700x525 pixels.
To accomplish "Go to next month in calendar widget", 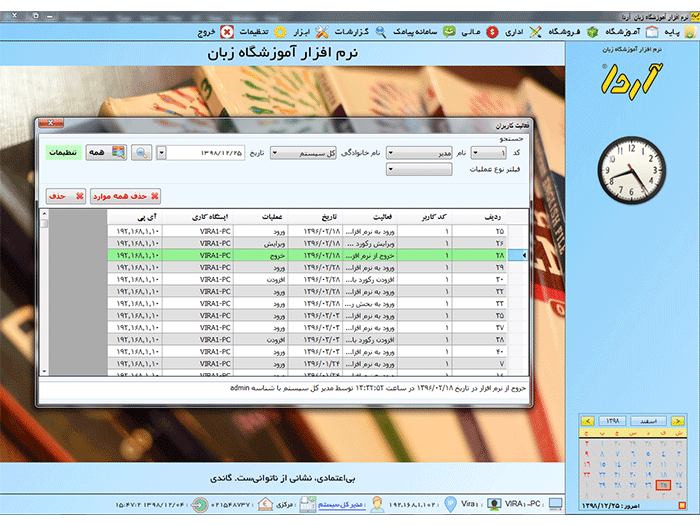I will pyautogui.click(x=582, y=423).
